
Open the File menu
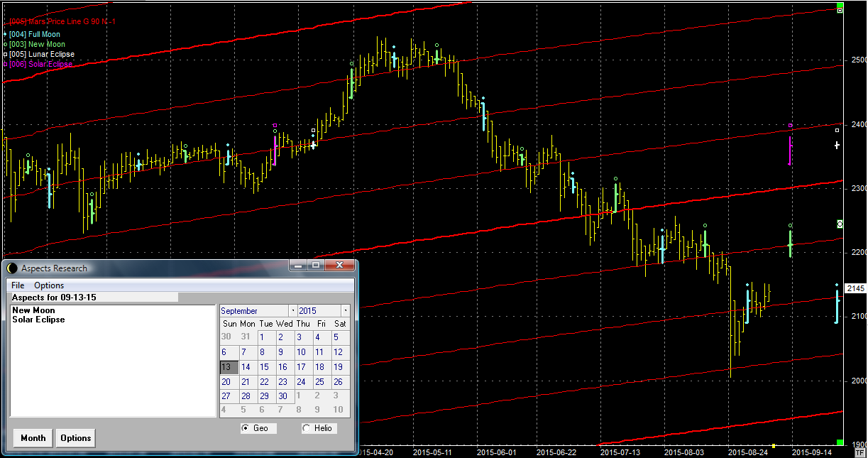[18, 285]
